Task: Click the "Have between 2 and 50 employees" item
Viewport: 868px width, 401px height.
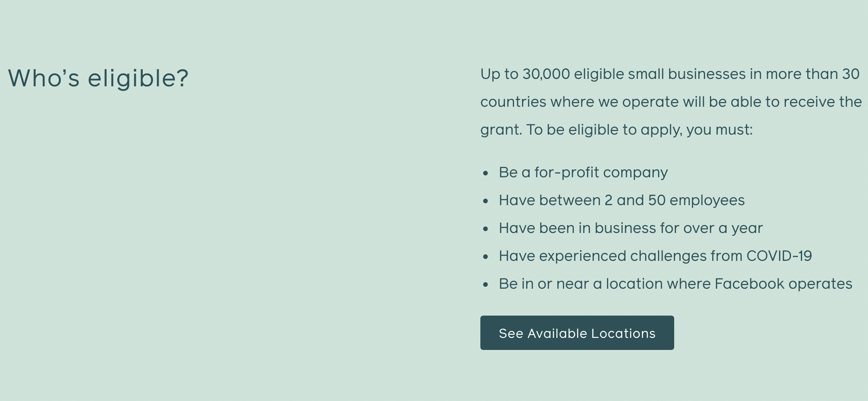Action: click(622, 200)
